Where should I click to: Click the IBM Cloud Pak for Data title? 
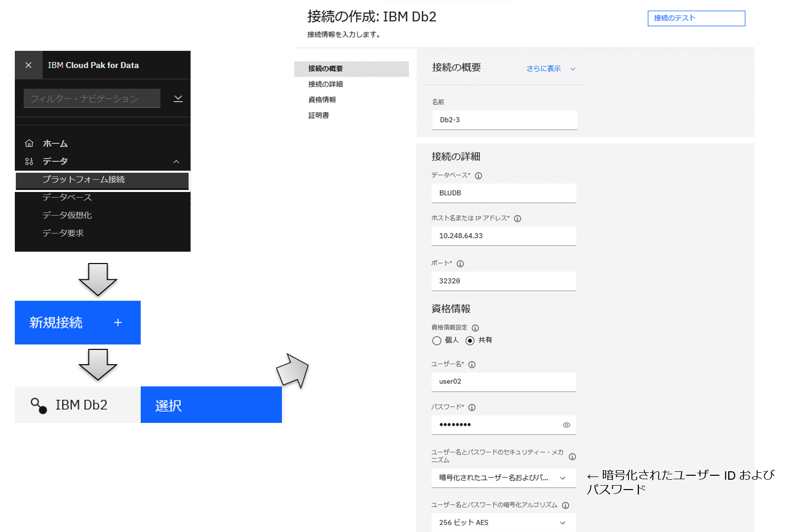tap(93, 65)
